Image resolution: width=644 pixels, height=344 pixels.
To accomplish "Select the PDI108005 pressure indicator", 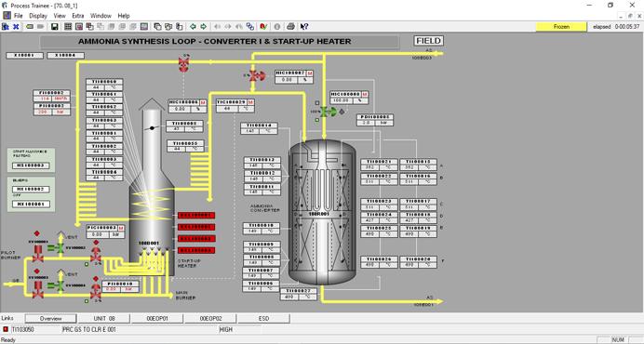I will 375,120.
